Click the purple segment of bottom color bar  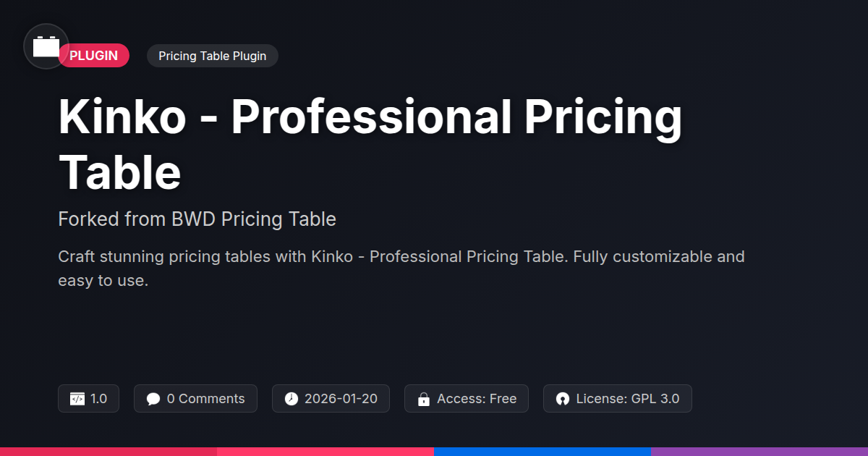click(759, 452)
